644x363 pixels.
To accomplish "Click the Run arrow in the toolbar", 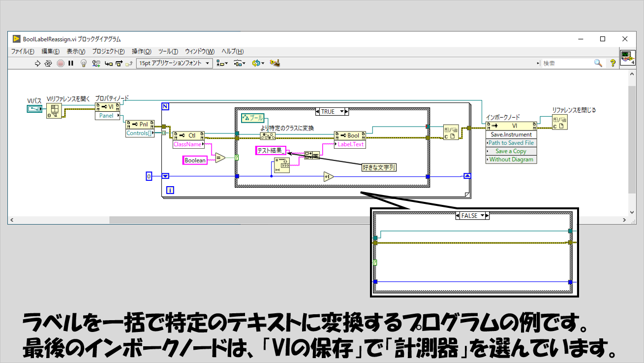I will [37, 63].
